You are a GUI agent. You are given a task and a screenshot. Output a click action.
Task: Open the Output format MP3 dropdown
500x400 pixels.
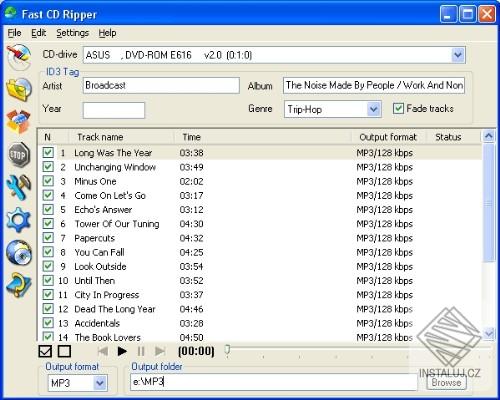coord(100,383)
